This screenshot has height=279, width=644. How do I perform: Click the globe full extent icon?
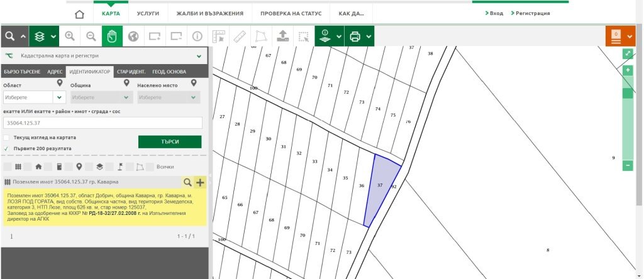coord(133,36)
